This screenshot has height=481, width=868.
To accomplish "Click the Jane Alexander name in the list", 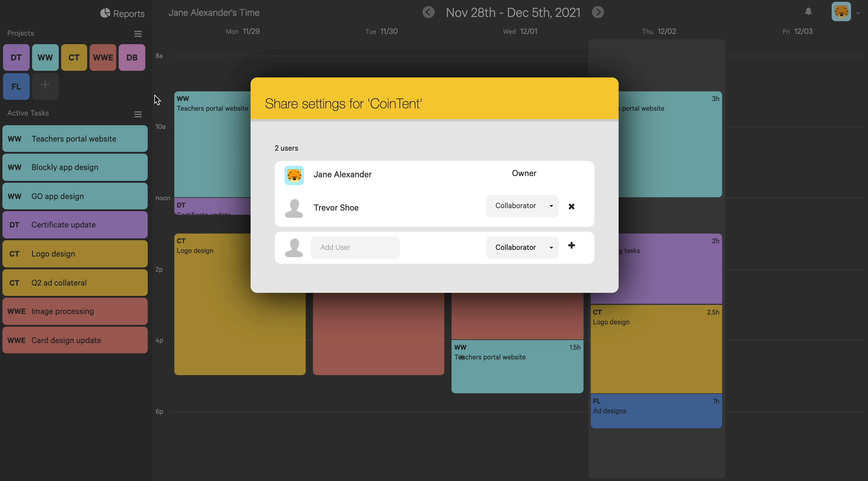I will (342, 175).
